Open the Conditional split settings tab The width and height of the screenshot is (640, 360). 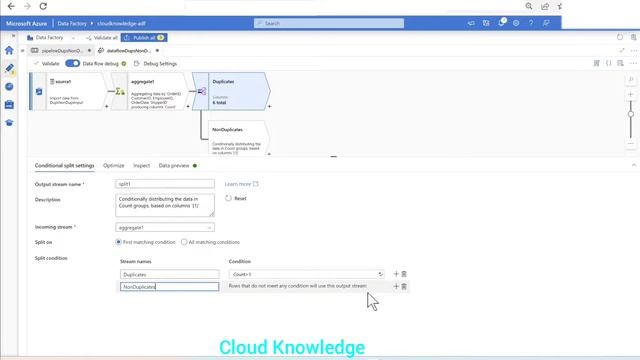point(64,165)
